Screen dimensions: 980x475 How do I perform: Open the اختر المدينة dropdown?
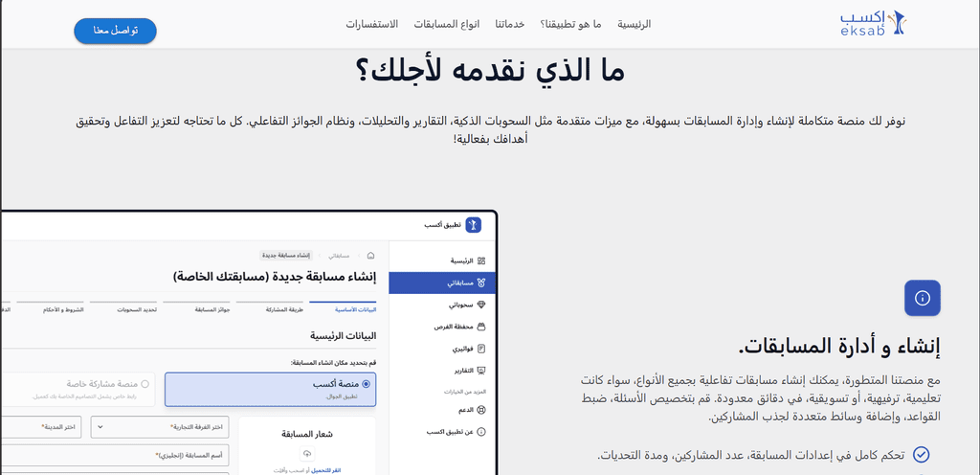coord(40,427)
